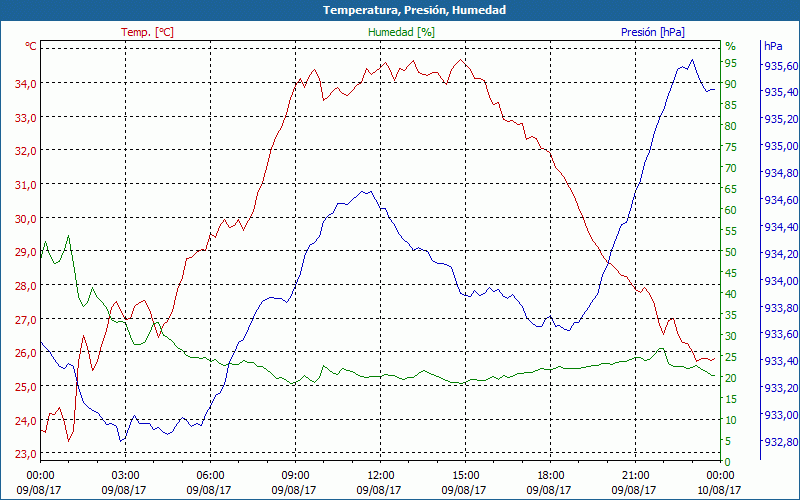Click humidity axis value '20'
The height and width of the screenshot is (500, 800).
[x=731, y=378]
